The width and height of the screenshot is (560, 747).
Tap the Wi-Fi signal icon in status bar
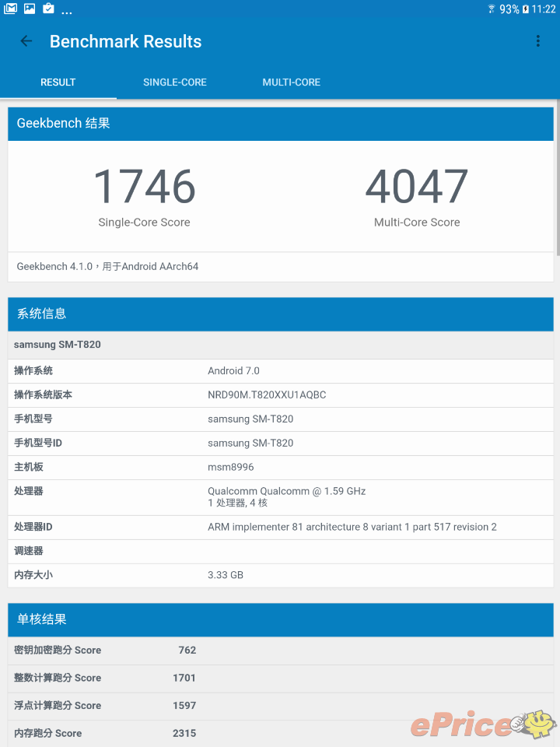492,9
